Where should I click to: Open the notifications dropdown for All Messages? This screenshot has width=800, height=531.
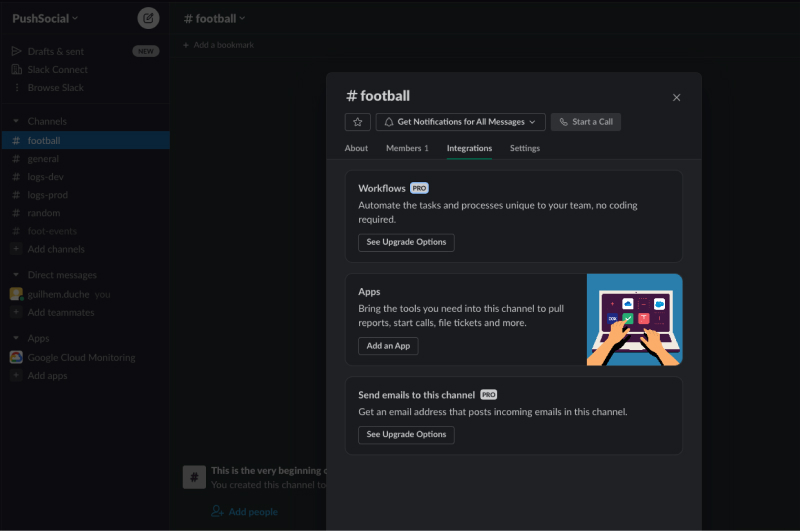click(460, 122)
